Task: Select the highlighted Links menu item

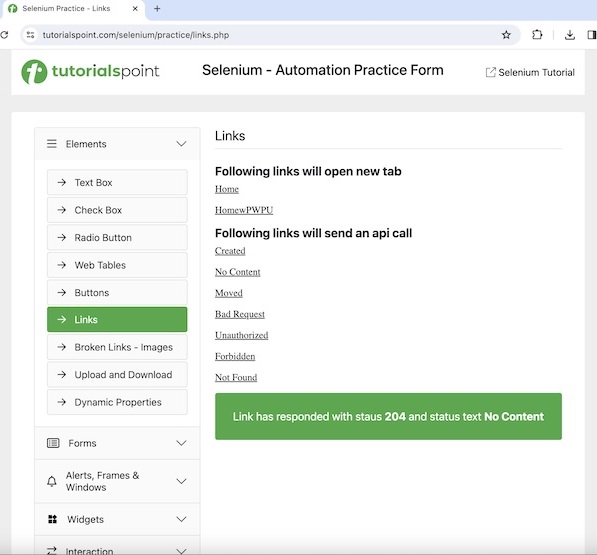Action: [117, 319]
